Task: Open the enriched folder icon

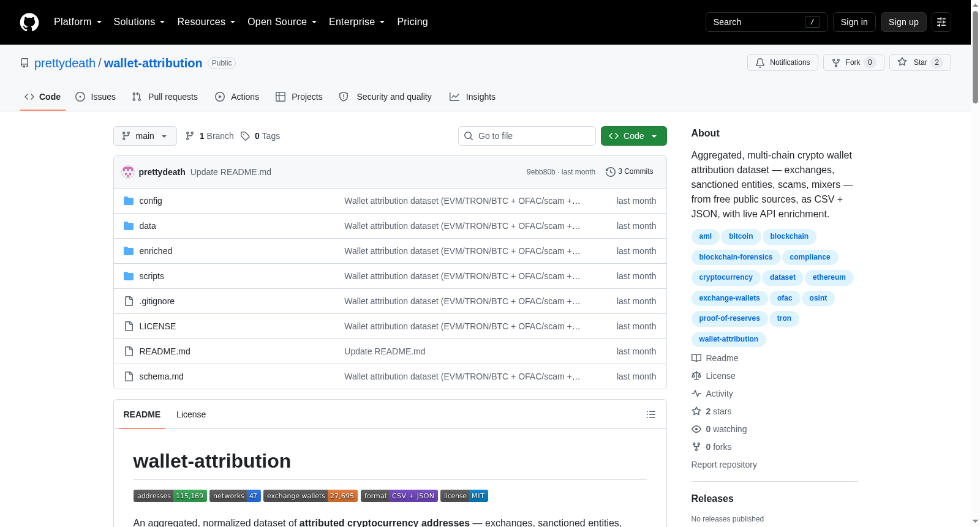Action: (129, 251)
